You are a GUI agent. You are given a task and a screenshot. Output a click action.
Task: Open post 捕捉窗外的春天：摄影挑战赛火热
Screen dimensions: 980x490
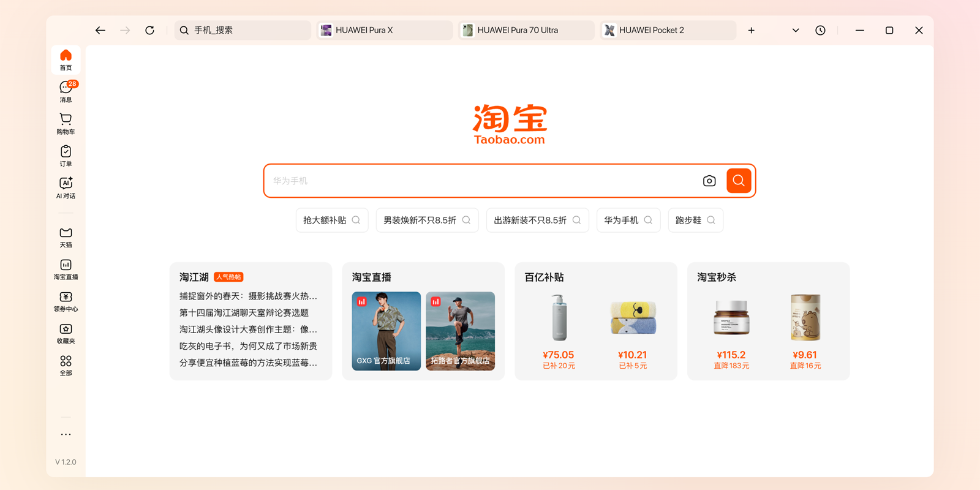point(248,296)
